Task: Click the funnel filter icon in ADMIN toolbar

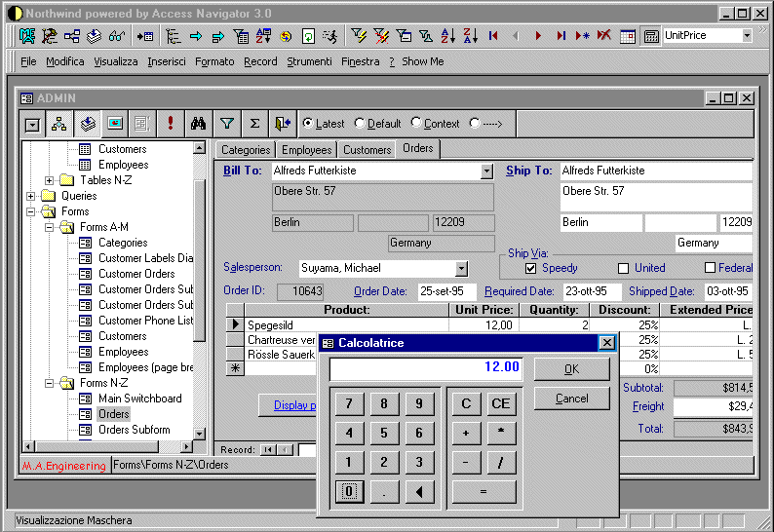Action: pos(226,124)
